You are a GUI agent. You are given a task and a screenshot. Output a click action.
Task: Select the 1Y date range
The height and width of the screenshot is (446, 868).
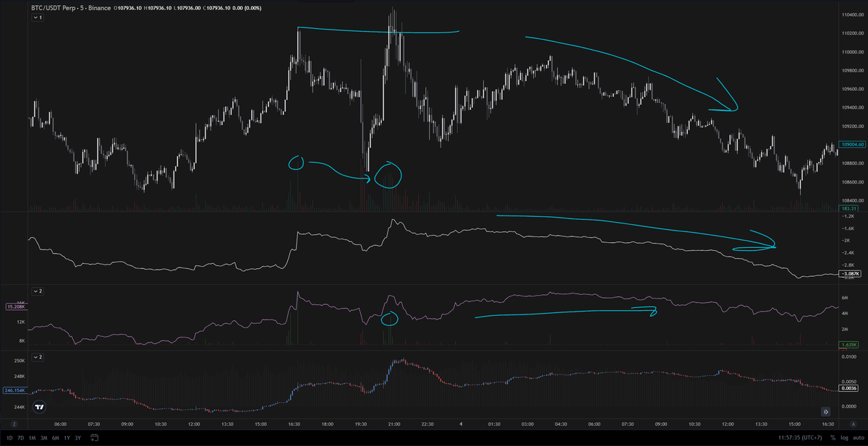[68, 438]
